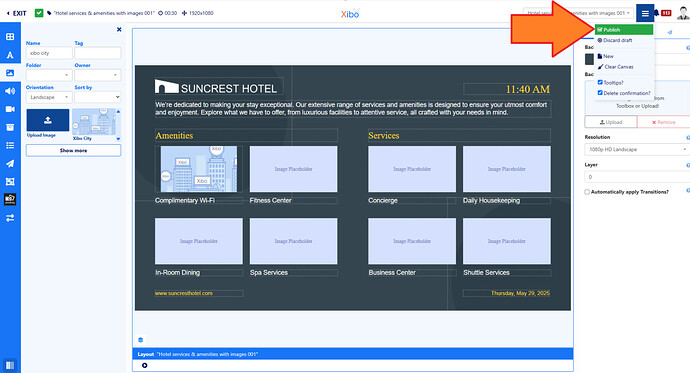Open the text tool in left sidebar
The image size is (690, 373).
pyautogui.click(x=10, y=55)
